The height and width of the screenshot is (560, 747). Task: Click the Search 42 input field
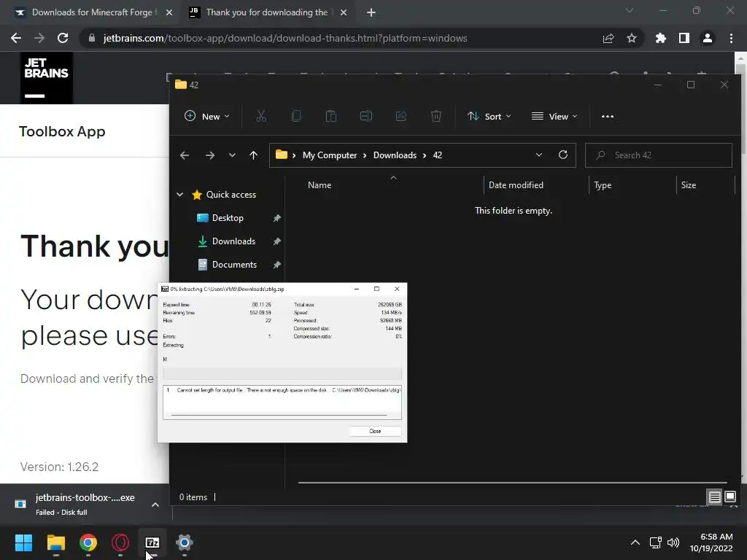coord(659,155)
